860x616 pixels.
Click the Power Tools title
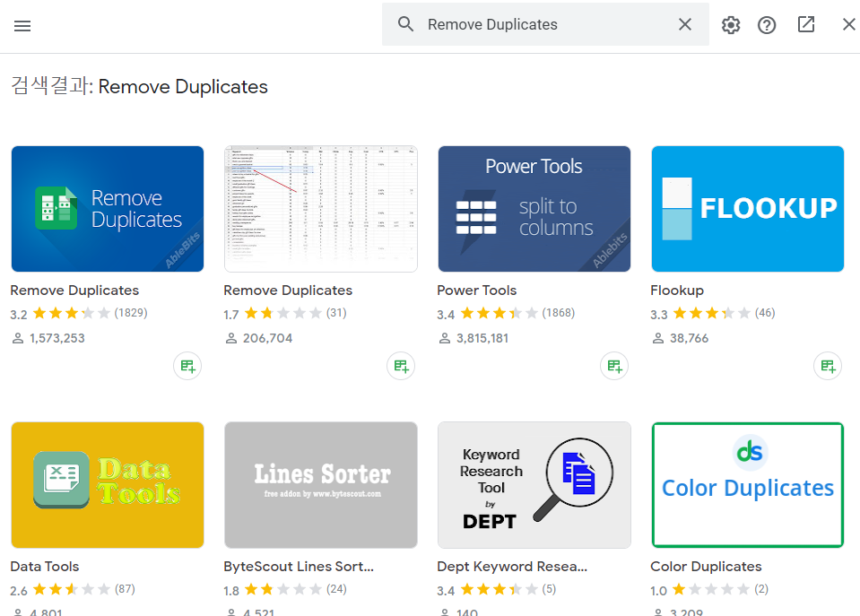pos(476,291)
